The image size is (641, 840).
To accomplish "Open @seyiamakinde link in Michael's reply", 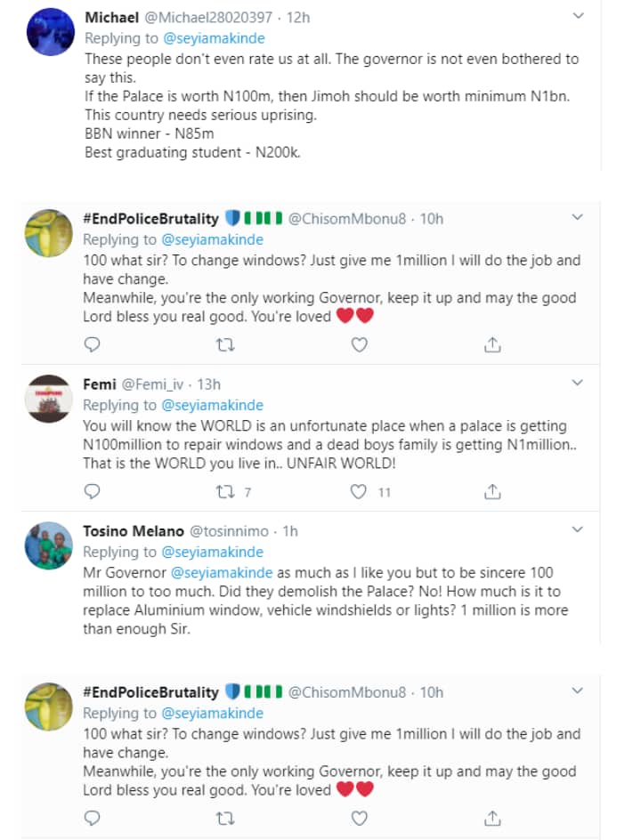I will tap(213, 38).
